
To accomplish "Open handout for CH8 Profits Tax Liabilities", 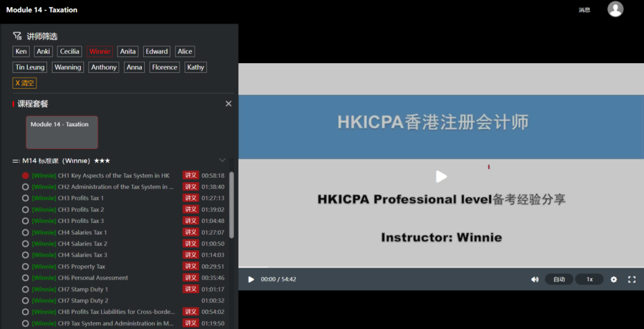I will [x=191, y=312].
